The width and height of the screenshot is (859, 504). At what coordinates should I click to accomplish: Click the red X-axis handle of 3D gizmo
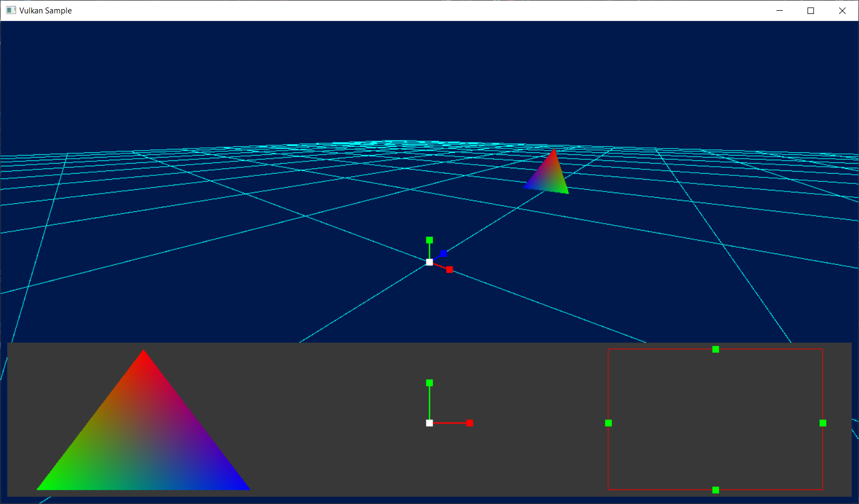[x=449, y=270]
